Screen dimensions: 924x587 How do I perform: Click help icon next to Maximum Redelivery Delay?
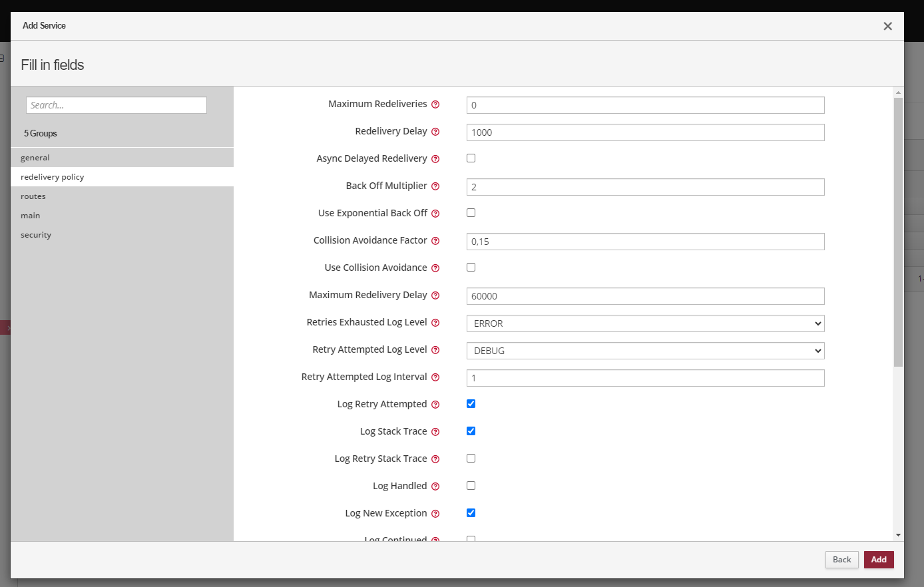tap(435, 295)
